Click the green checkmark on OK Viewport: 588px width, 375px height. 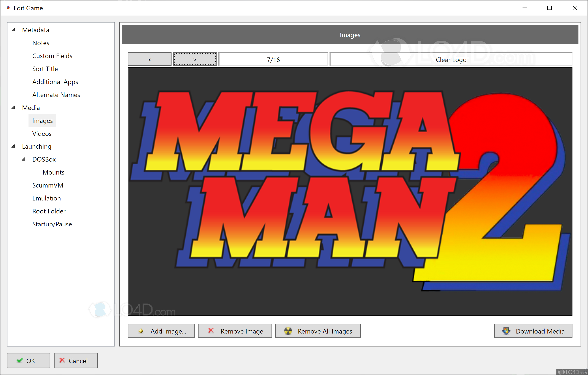(20, 360)
